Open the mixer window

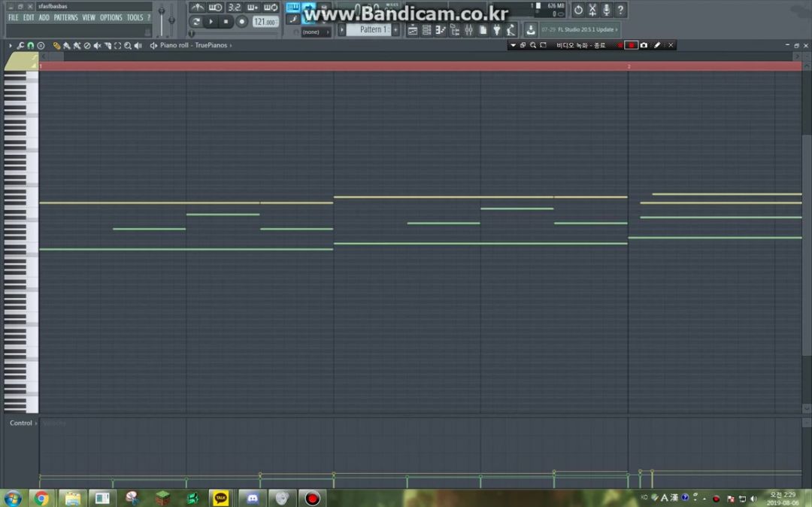(x=468, y=30)
